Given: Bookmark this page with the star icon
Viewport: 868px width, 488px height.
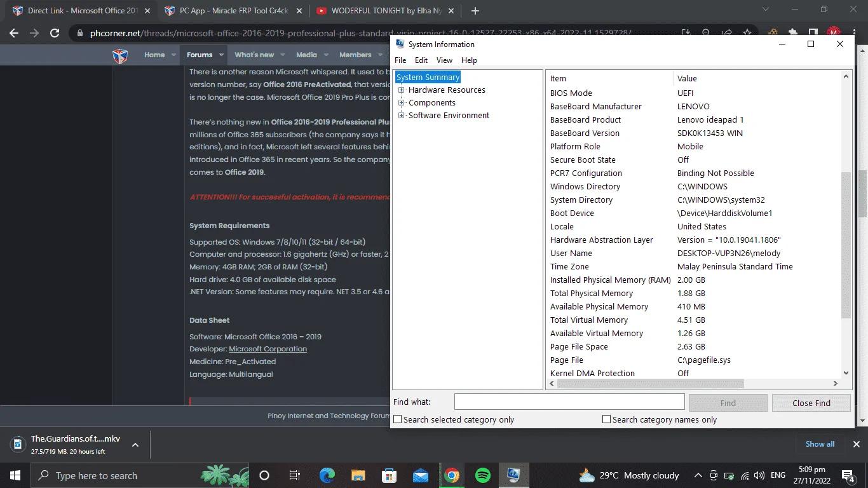Looking at the screenshot, I should click(x=747, y=33).
